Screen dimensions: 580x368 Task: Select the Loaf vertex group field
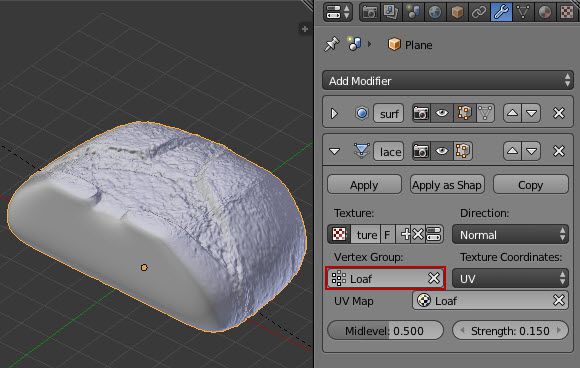pos(385,278)
